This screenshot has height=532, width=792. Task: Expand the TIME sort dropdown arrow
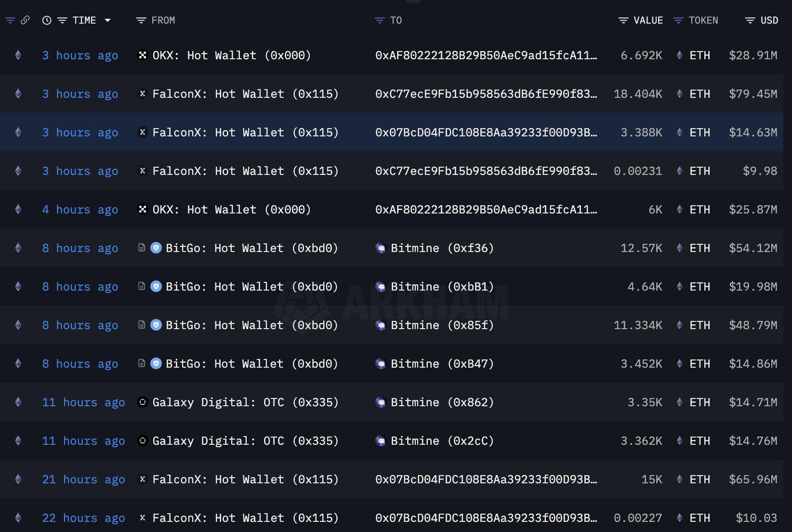(107, 20)
